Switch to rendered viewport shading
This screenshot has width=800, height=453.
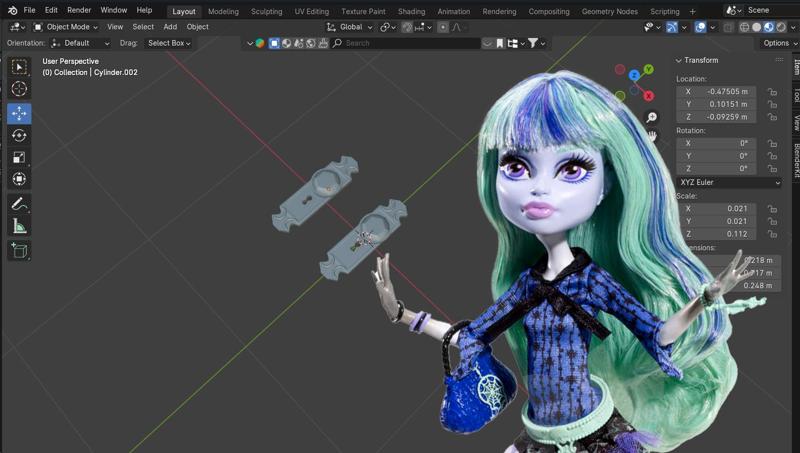[781, 27]
